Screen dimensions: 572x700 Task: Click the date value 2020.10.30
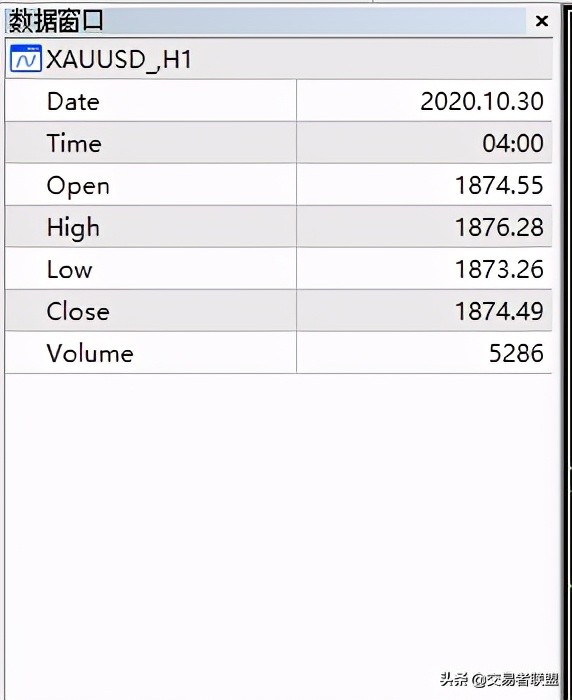click(x=482, y=101)
